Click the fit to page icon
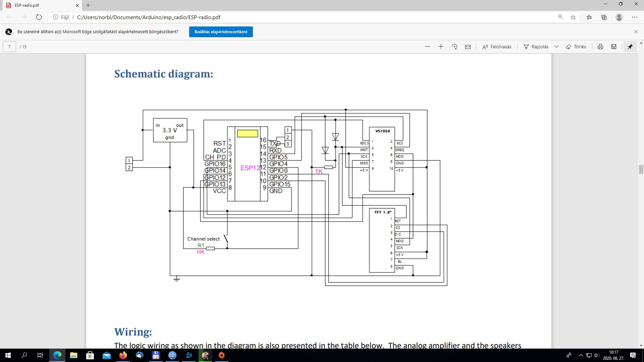The width and height of the screenshot is (644, 362). click(x=468, y=47)
